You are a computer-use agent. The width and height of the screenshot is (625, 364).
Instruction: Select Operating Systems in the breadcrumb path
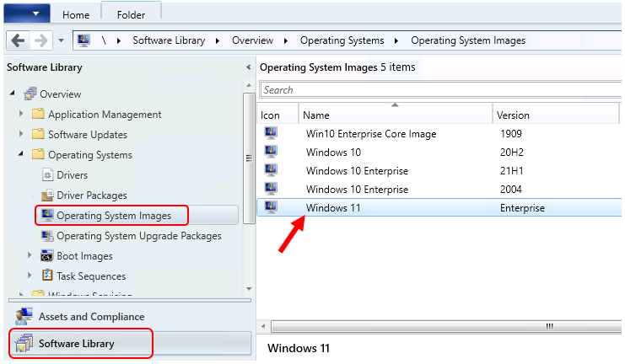[342, 40]
